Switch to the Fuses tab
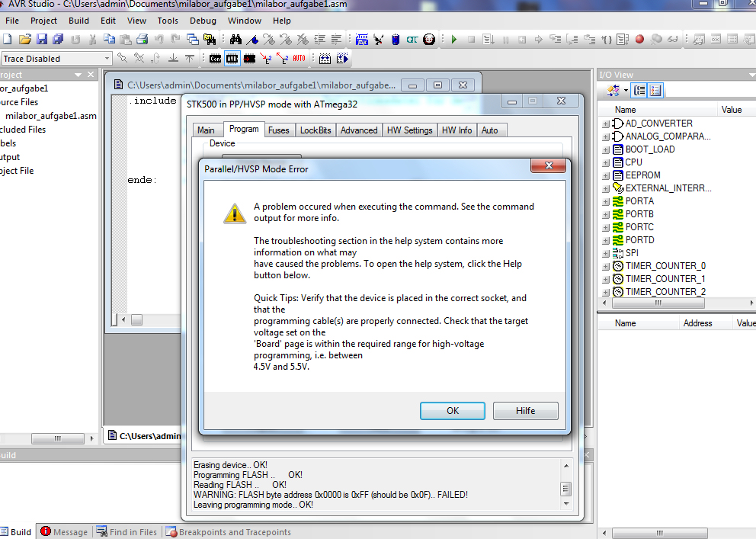This screenshot has width=756, height=539. tap(279, 130)
